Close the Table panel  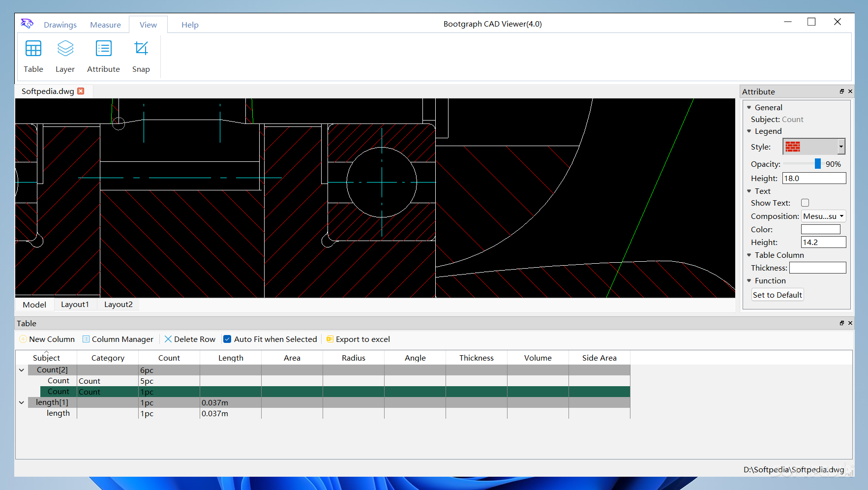850,323
